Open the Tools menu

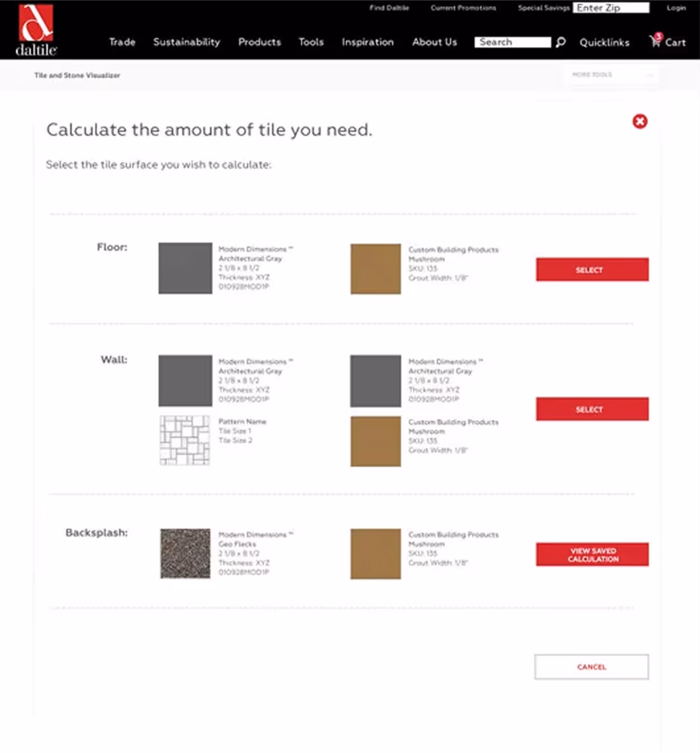[311, 42]
